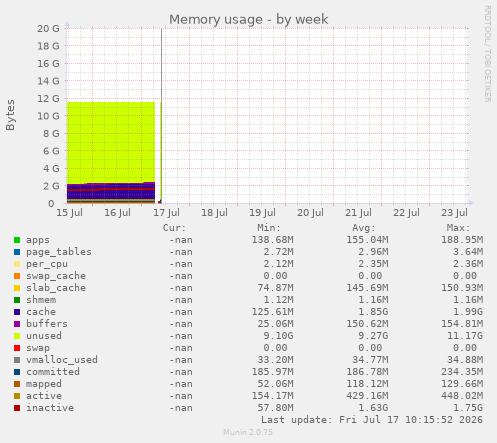Click the buffers min value 25.06M
The height and width of the screenshot is (443, 497).
pyautogui.click(x=276, y=324)
